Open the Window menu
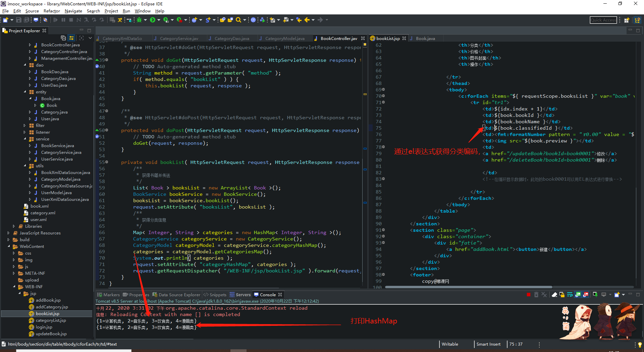 click(143, 11)
